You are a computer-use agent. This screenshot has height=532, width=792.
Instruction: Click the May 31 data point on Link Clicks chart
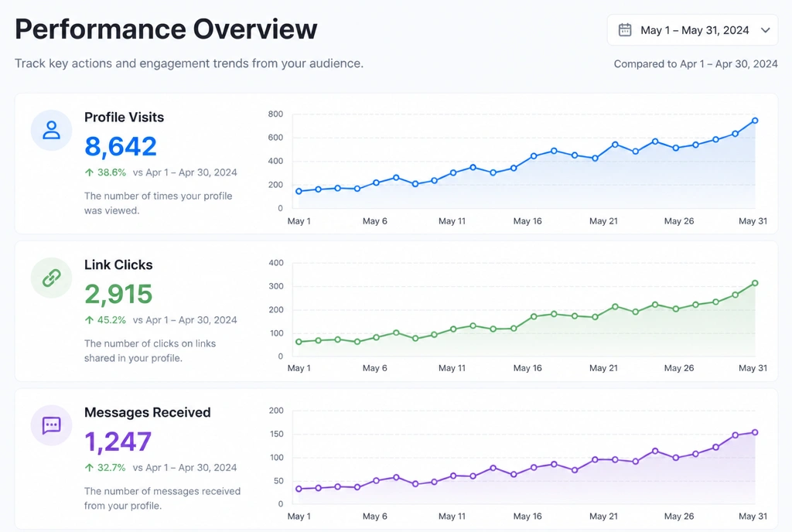tap(755, 283)
